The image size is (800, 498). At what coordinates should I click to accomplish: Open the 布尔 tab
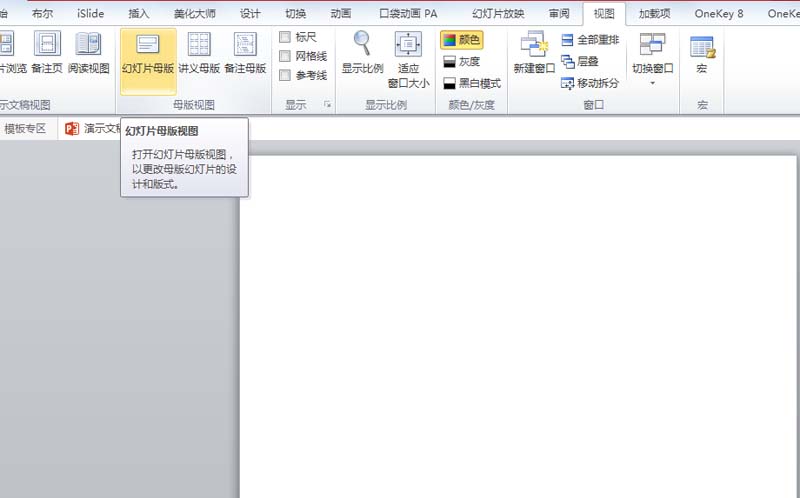(x=42, y=14)
